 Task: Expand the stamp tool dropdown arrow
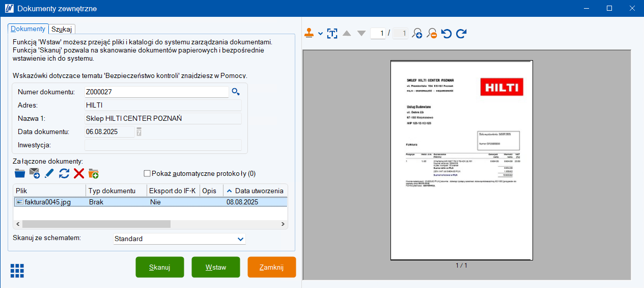pyautogui.click(x=320, y=34)
